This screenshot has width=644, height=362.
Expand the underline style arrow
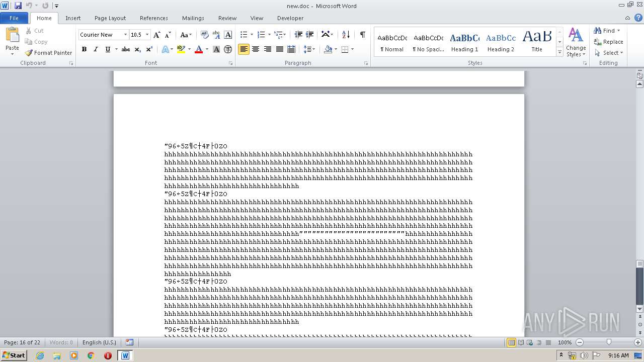pyautogui.click(x=116, y=49)
